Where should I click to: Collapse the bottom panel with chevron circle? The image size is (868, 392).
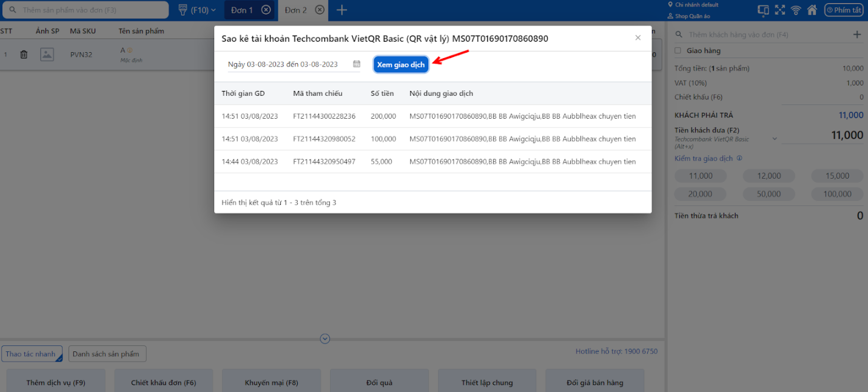(325, 339)
